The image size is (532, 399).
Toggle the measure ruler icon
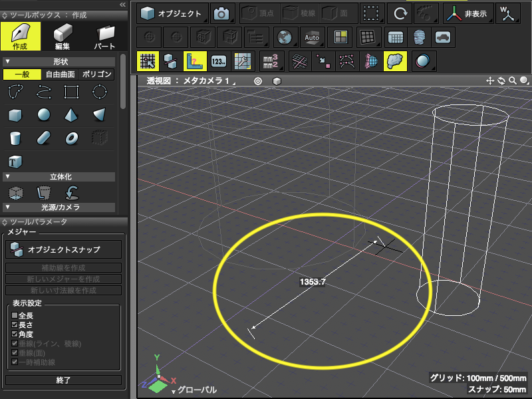point(195,61)
